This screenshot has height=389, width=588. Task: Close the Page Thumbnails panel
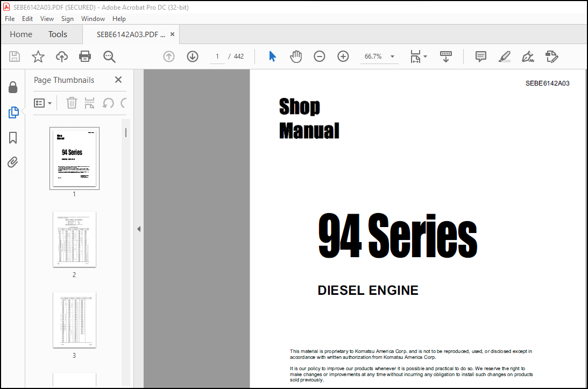(118, 80)
